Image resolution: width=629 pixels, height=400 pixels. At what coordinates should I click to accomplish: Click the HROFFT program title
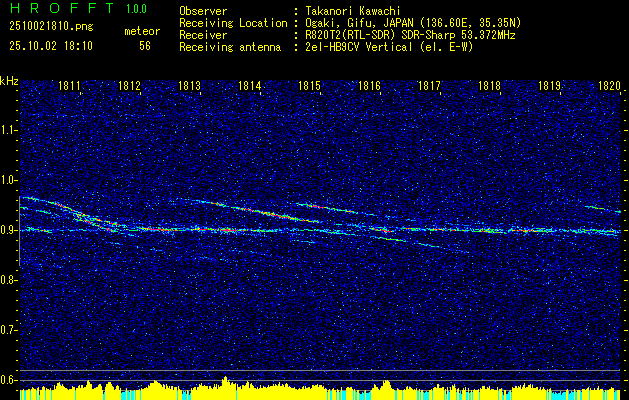pyautogui.click(x=61, y=8)
